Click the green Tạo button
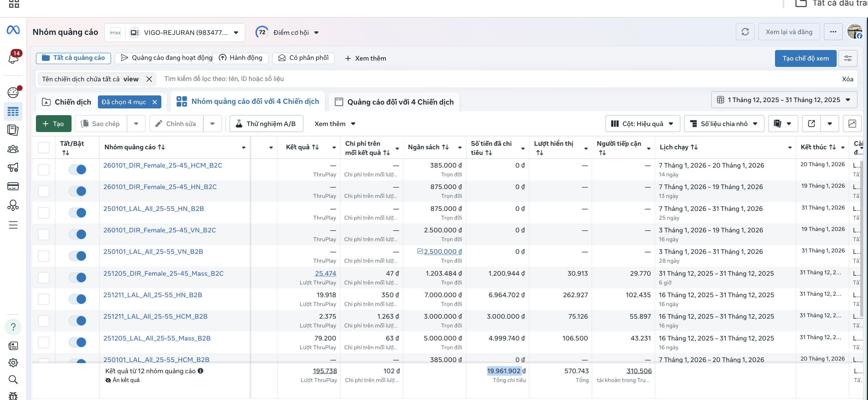The width and height of the screenshot is (868, 400). click(54, 124)
